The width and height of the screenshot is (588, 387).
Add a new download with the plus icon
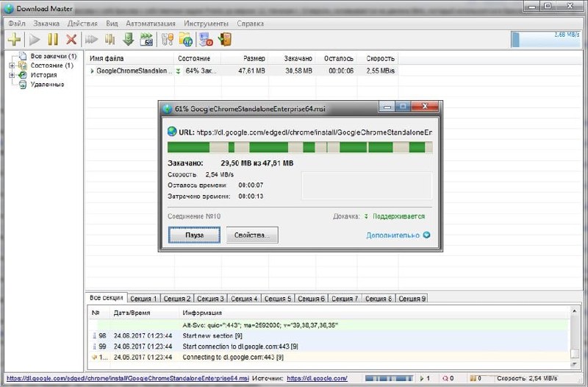(14, 39)
